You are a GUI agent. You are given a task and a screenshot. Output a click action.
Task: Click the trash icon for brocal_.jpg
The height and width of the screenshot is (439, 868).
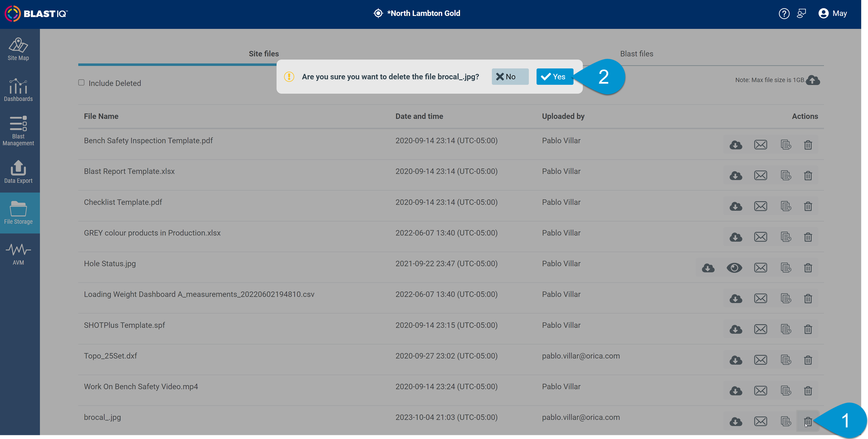(x=808, y=421)
